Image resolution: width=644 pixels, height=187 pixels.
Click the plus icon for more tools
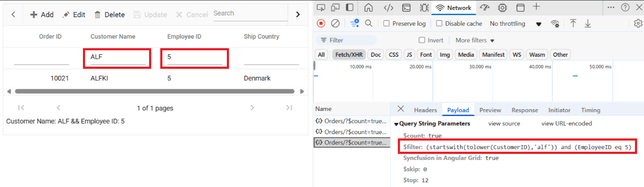(x=536, y=7)
